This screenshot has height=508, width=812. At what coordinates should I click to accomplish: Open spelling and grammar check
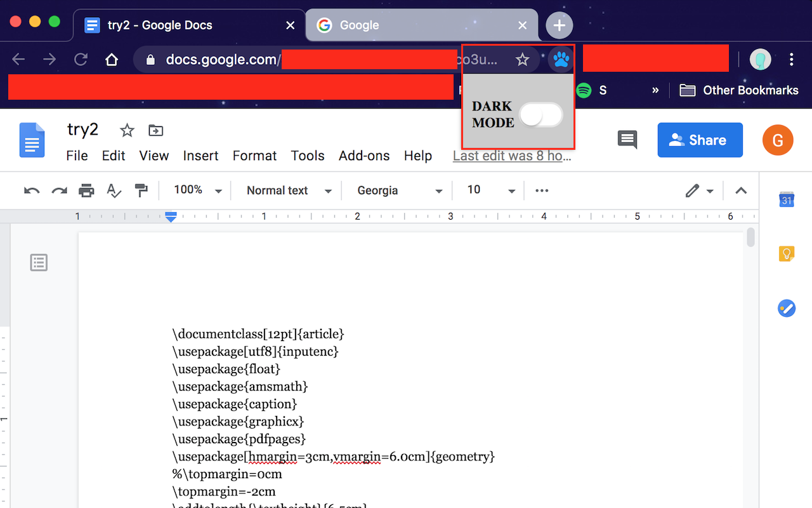click(x=114, y=190)
